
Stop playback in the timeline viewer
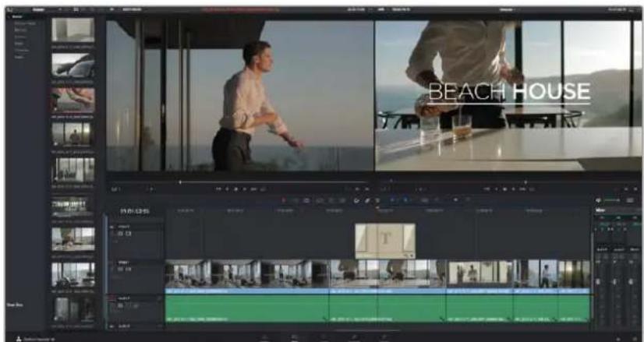coord(504,189)
